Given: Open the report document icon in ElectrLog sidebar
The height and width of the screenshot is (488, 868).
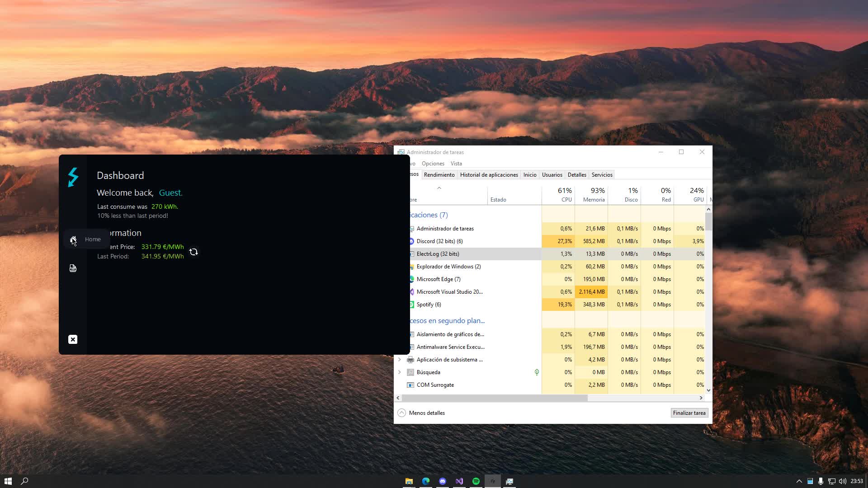Looking at the screenshot, I should click(73, 268).
